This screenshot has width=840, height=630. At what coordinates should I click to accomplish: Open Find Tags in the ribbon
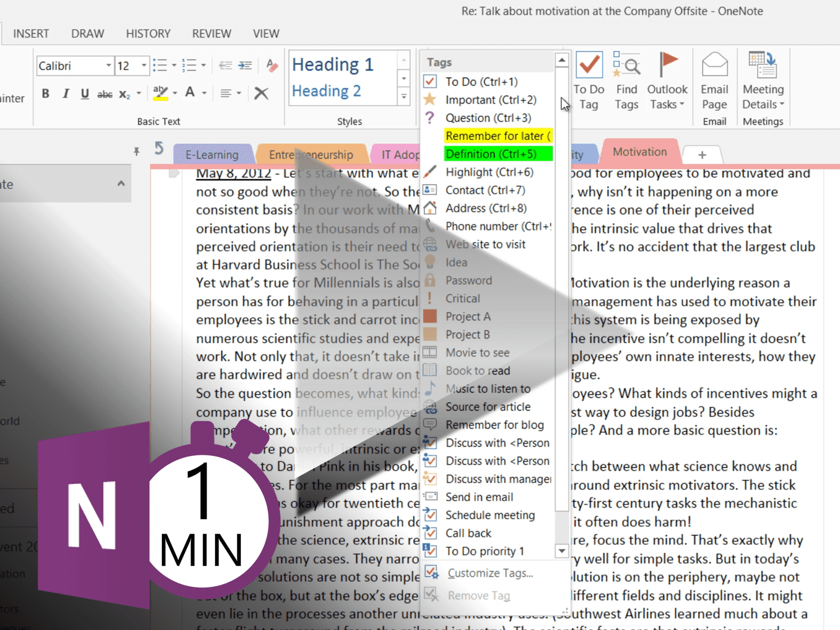[626, 81]
